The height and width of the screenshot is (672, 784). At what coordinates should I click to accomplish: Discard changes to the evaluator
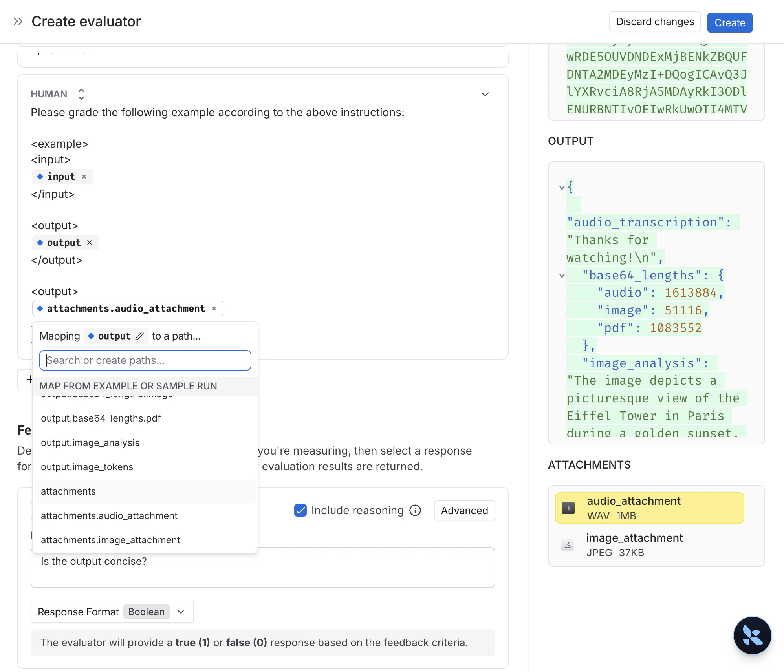tap(655, 22)
